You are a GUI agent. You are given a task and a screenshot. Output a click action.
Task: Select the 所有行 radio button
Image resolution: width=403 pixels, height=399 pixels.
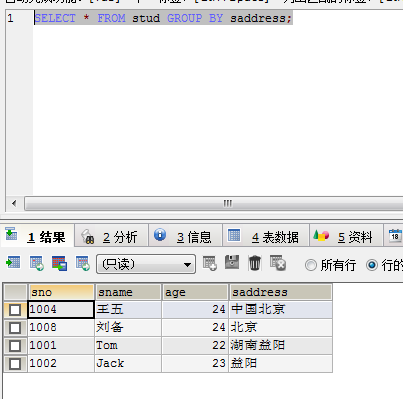[310, 266]
